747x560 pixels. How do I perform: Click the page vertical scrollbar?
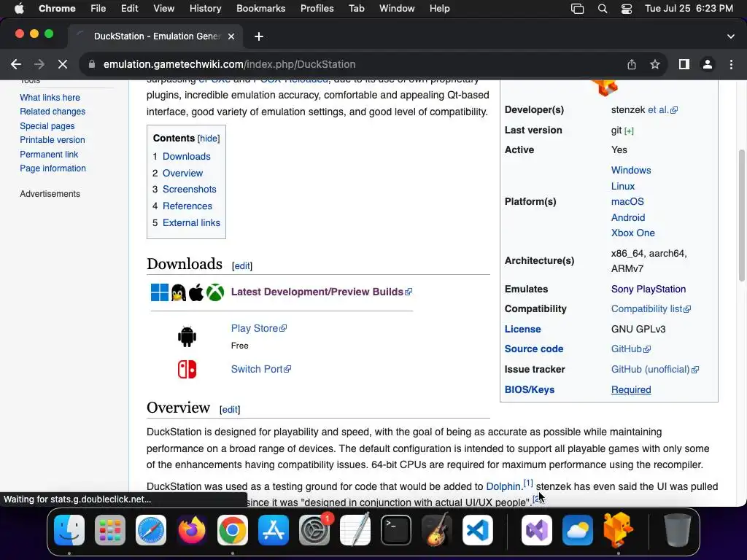[x=741, y=216]
